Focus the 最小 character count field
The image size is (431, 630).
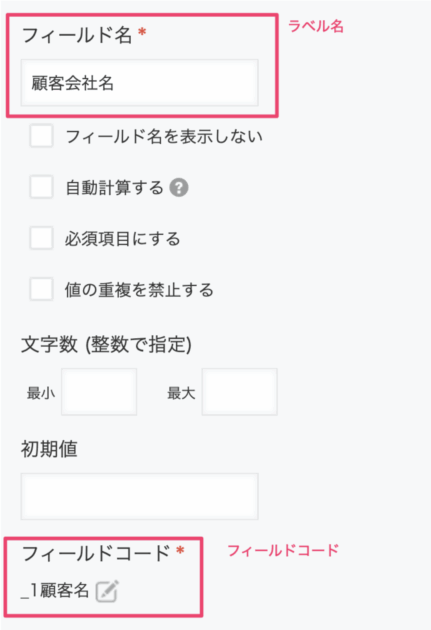pos(99,392)
